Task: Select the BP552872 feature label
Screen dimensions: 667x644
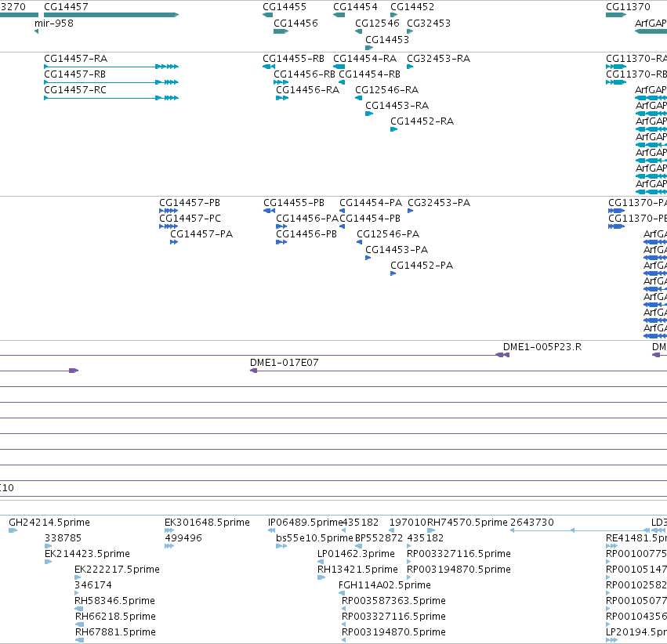Action: 379,537
